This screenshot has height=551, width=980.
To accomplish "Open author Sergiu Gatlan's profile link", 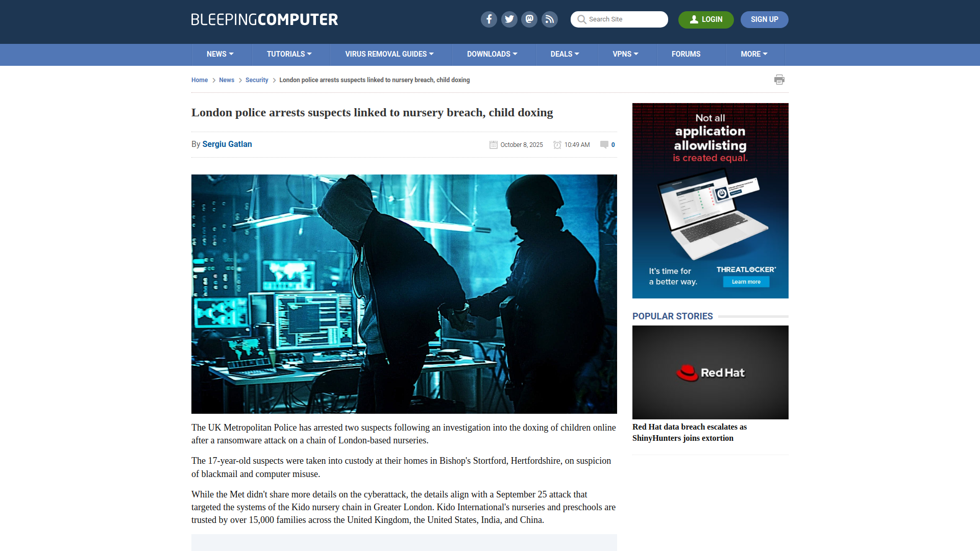I will pyautogui.click(x=227, y=144).
